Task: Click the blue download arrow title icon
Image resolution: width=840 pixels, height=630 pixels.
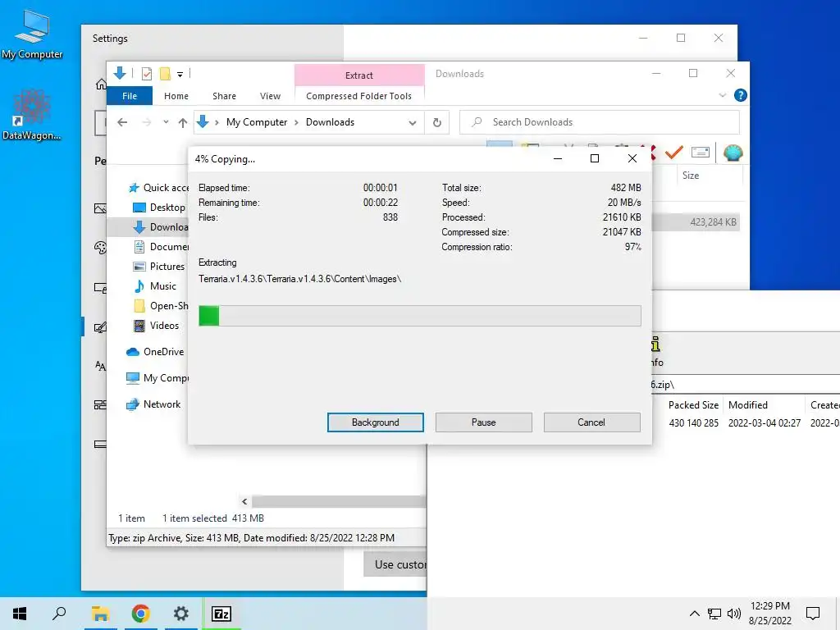Action: click(120, 73)
